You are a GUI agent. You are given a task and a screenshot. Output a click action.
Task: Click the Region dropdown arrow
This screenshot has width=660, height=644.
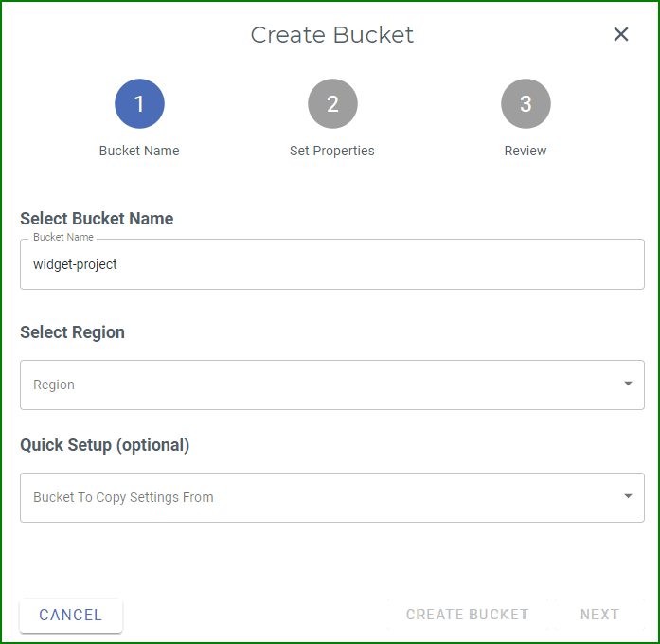(628, 384)
